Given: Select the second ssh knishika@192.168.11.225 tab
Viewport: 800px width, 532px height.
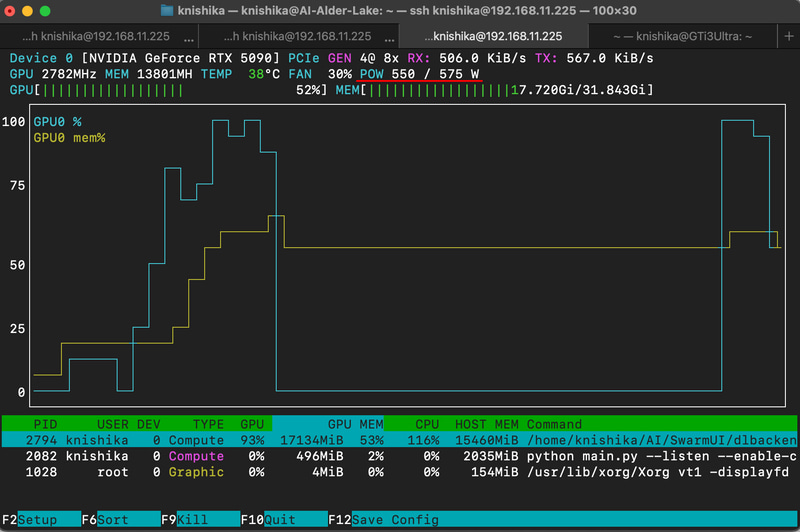Looking at the screenshot, I should click(x=298, y=36).
